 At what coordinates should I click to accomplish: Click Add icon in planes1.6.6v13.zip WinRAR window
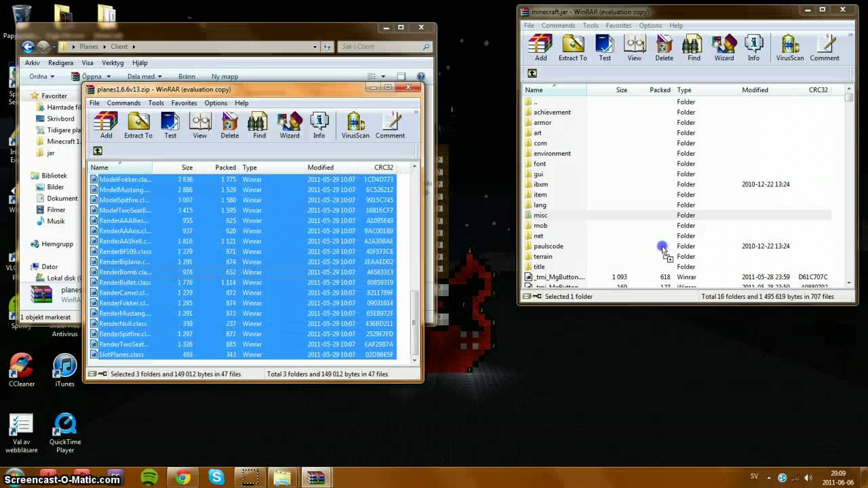pyautogui.click(x=106, y=125)
